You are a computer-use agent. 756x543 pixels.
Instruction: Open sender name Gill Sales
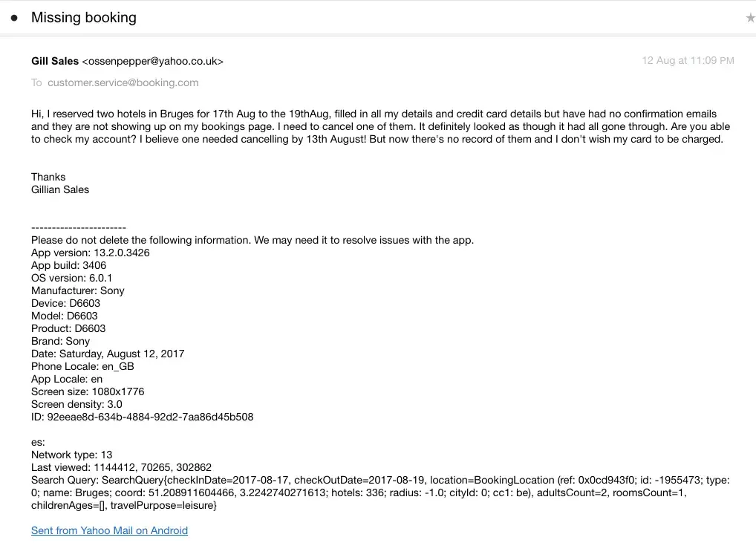click(55, 61)
